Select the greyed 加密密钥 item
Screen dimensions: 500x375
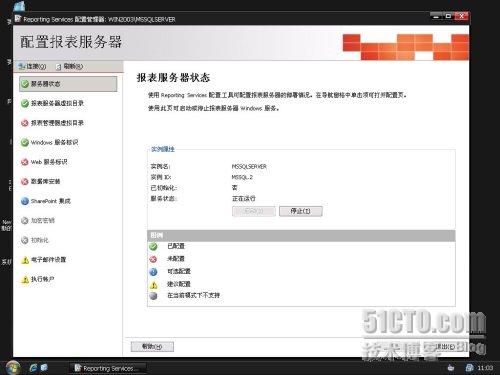[38, 220]
